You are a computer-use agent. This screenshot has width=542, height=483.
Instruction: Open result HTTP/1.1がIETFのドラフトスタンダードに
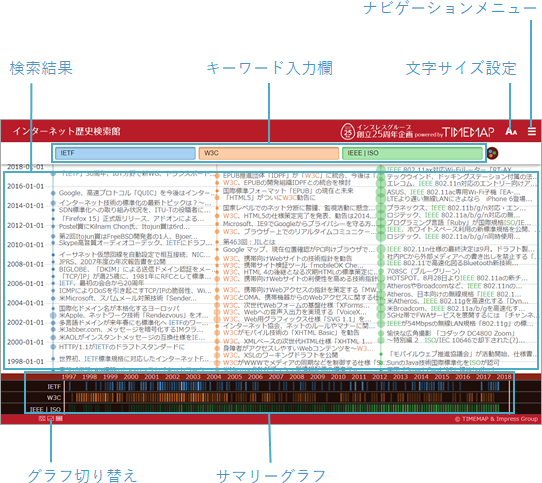coord(122,347)
